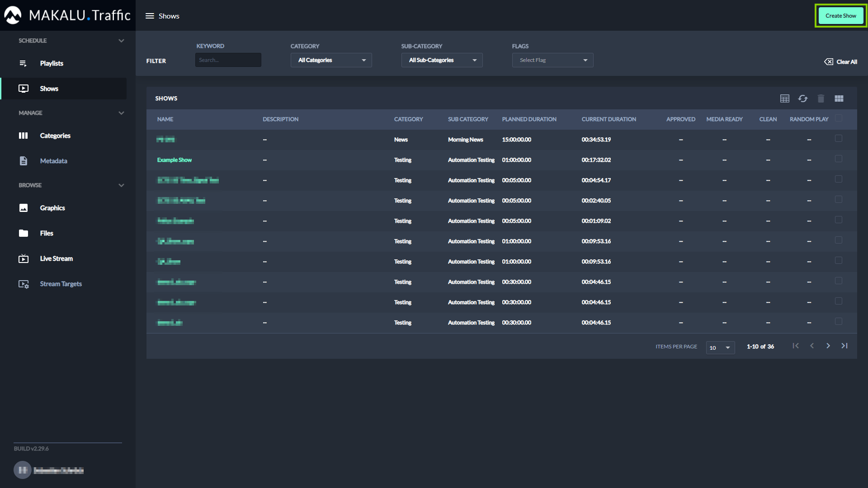
Task: Check the select-all checkbox in table header
Action: pyautogui.click(x=839, y=118)
